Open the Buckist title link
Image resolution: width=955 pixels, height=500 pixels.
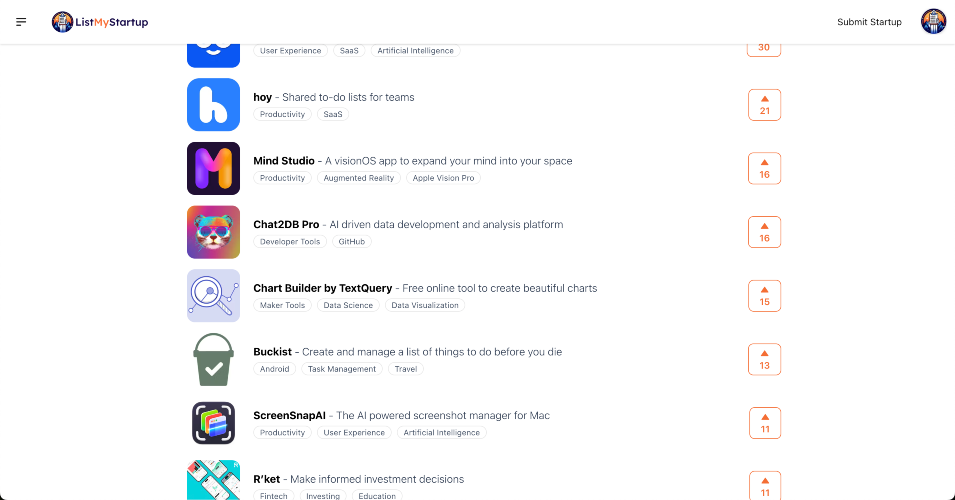click(272, 351)
